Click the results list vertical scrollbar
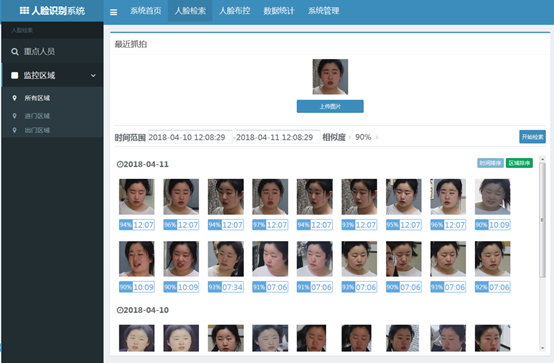Screen dimensions: 554x363 [x=542, y=219]
